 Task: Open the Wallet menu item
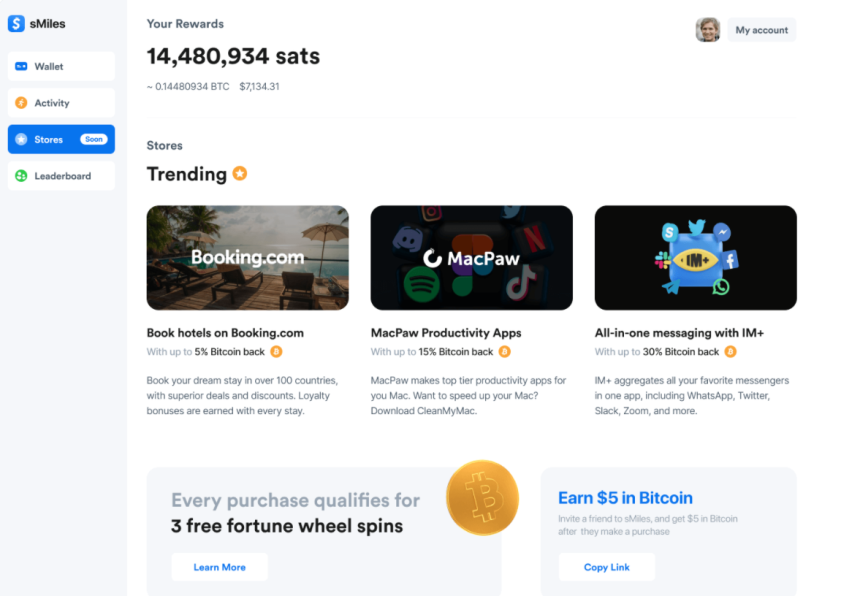[61, 67]
